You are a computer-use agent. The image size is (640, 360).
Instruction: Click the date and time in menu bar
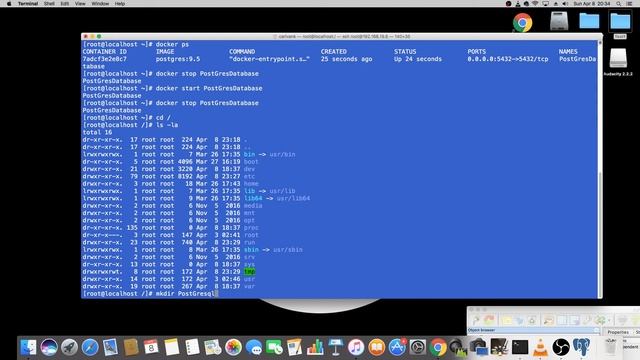[592, 3]
